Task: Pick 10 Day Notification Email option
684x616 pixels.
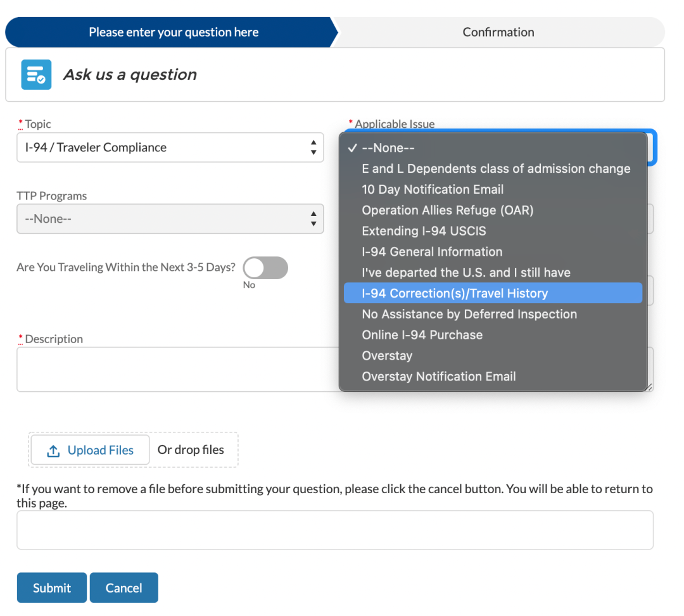Action: pos(433,189)
